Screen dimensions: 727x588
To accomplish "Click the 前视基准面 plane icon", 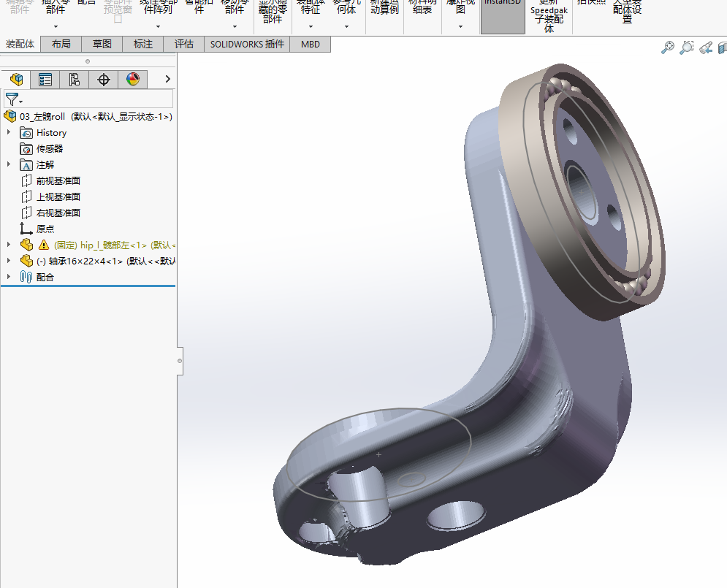I will point(26,180).
